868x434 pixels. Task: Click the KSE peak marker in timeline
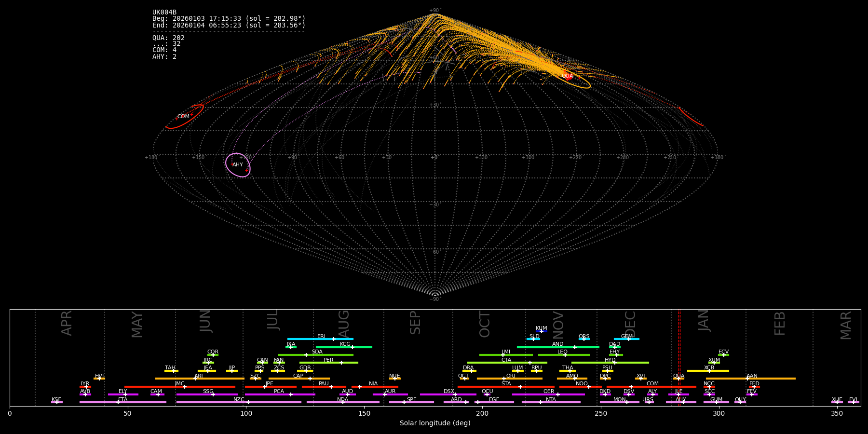[56, 402]
